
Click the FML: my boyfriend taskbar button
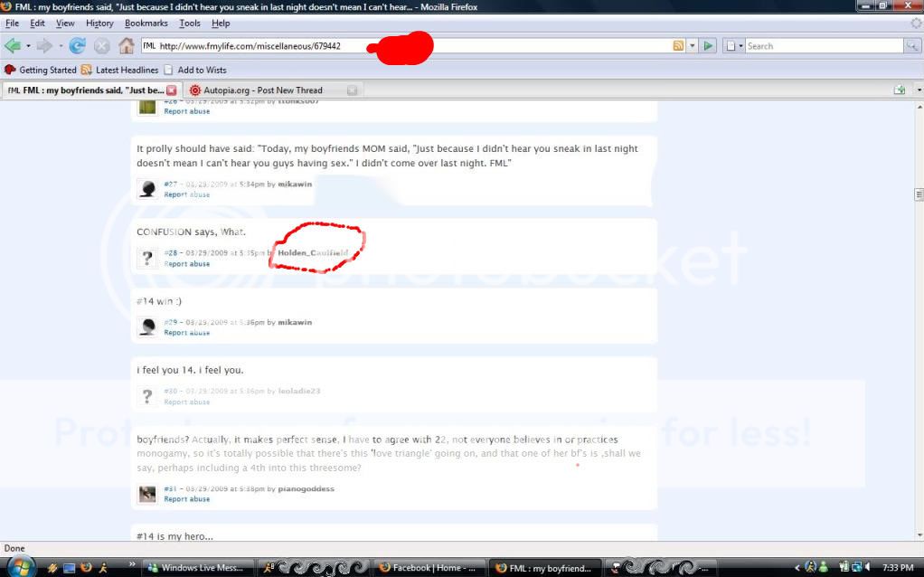546,568
